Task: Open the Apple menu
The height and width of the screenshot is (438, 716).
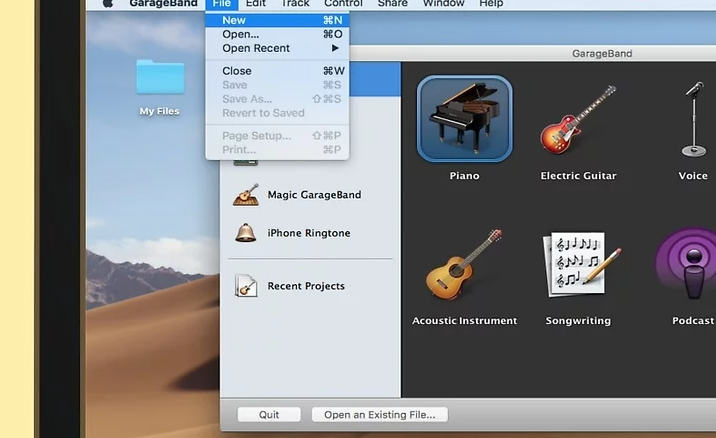Action: click(x=108, y=4)
